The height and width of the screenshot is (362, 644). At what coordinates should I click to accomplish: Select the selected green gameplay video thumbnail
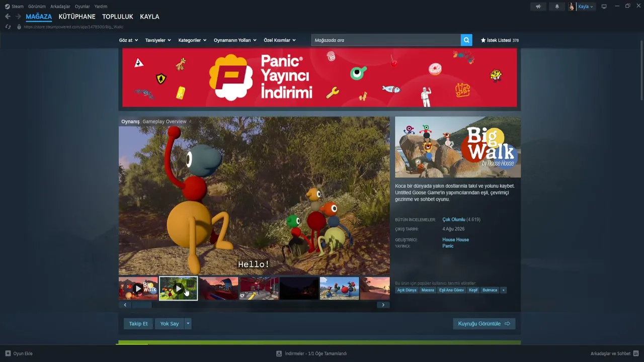coord(178,289)
